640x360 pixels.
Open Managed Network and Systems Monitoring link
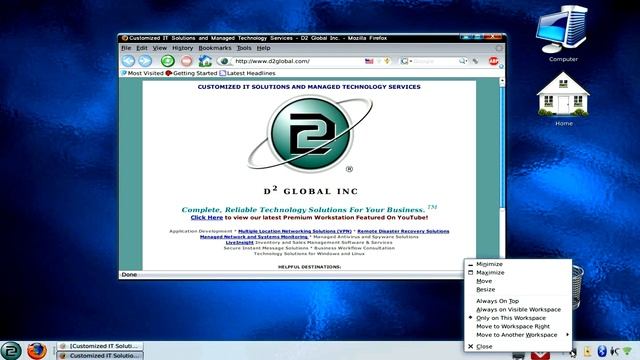[x=254, y=237]
